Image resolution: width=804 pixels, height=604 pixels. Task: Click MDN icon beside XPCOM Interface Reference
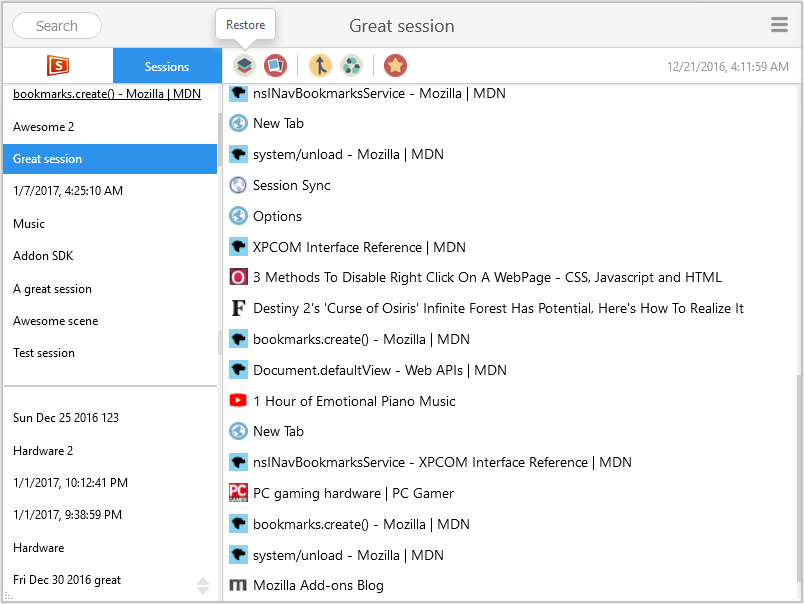[x=238, y=247]
